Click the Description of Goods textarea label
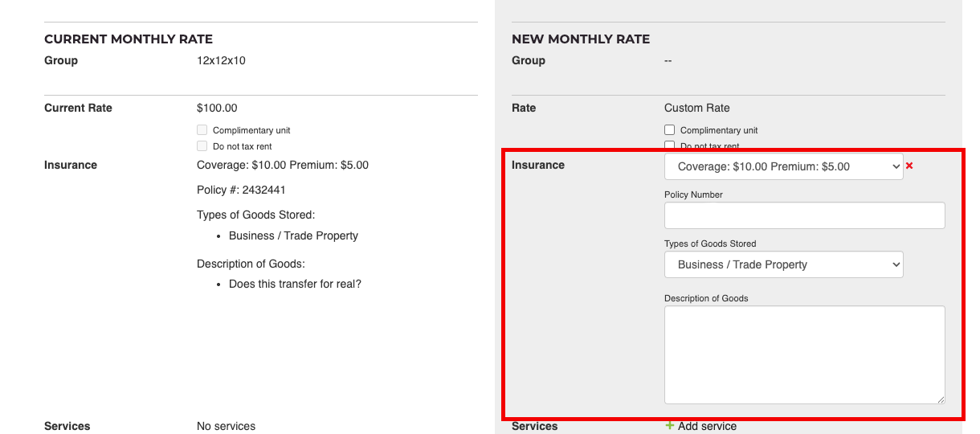This screenshot has height=434, width=980. coord(706,298)
